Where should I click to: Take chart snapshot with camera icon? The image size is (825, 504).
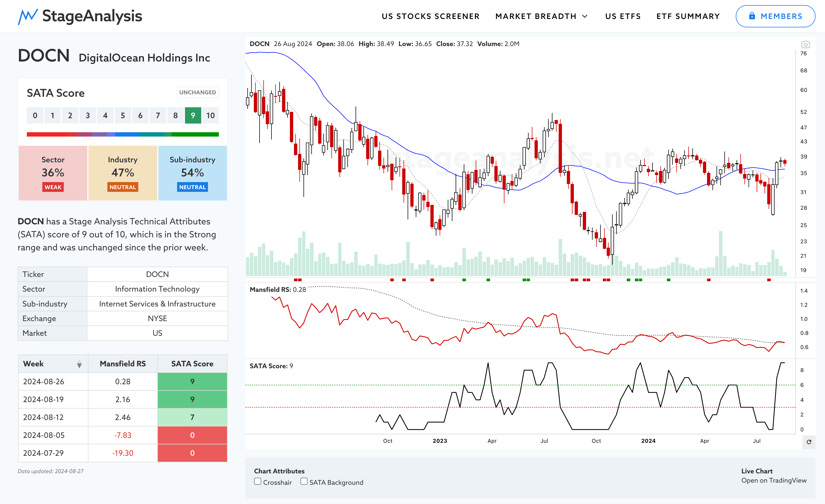tap(805, 44)
